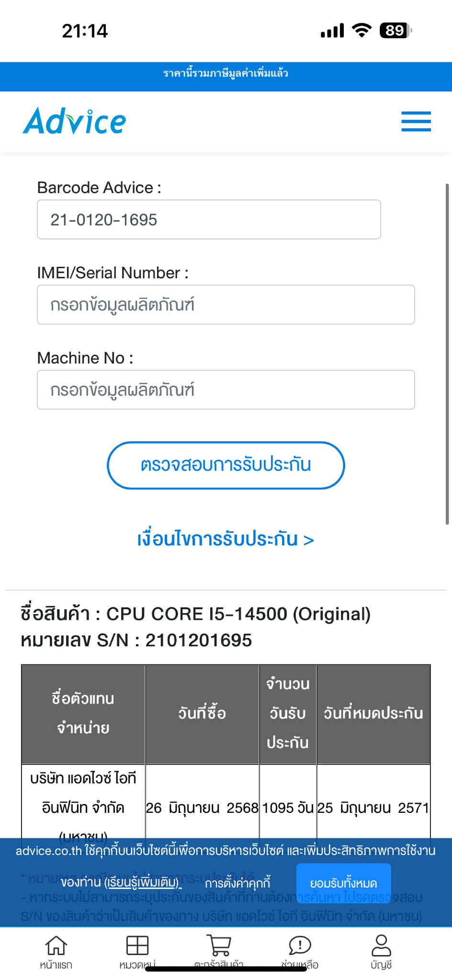Click the page scrollbar on right

pyautogui.click(x=447, y=353)
